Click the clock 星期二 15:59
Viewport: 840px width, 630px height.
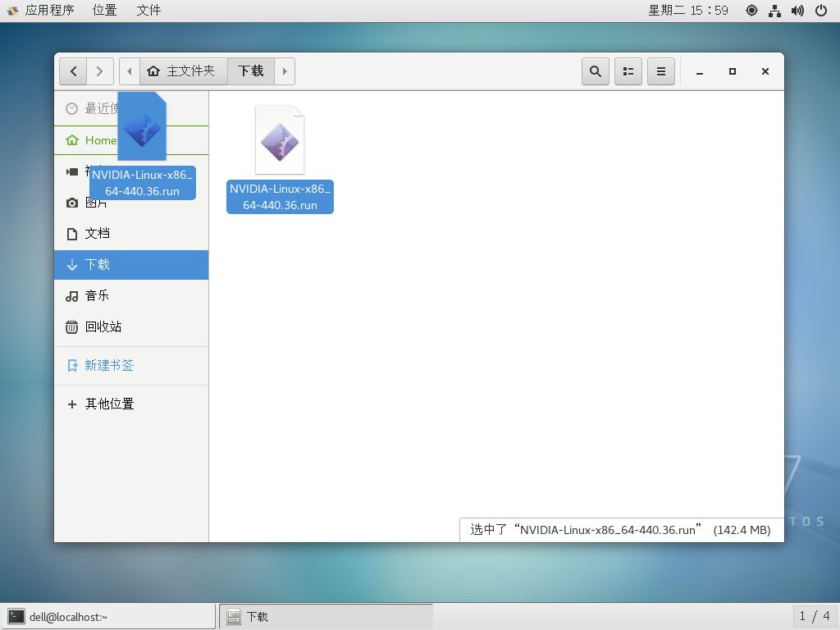[688, 10]
